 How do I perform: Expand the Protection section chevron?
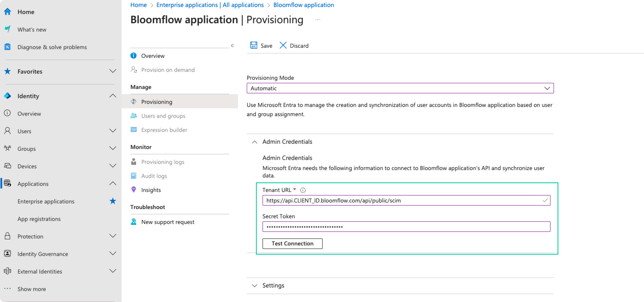[113, 236]
